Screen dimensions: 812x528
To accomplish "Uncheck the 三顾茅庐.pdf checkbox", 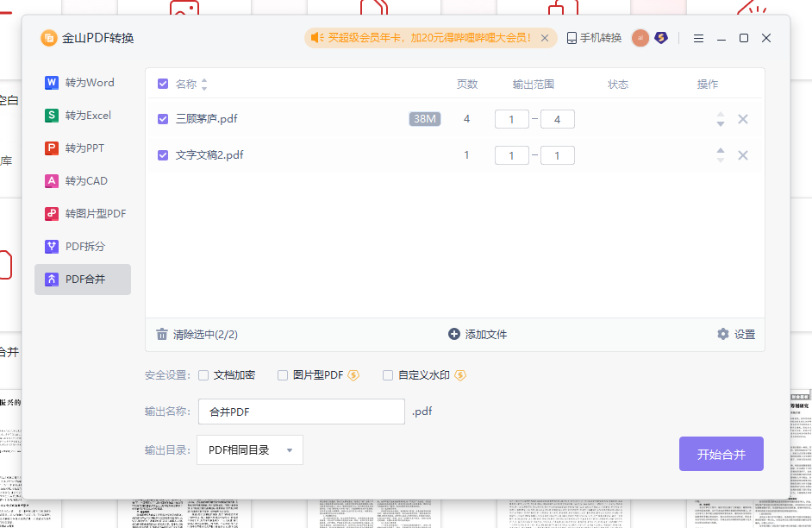I will pos(163,119).
